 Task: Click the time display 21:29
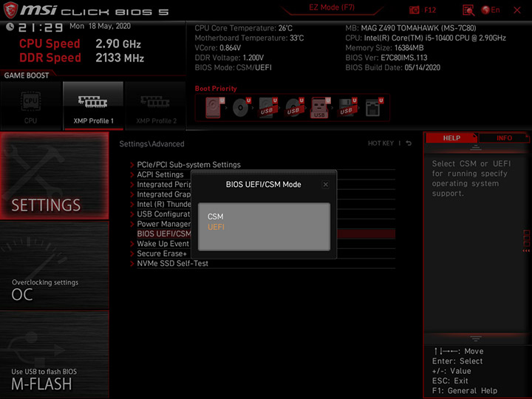pos(41,27)
